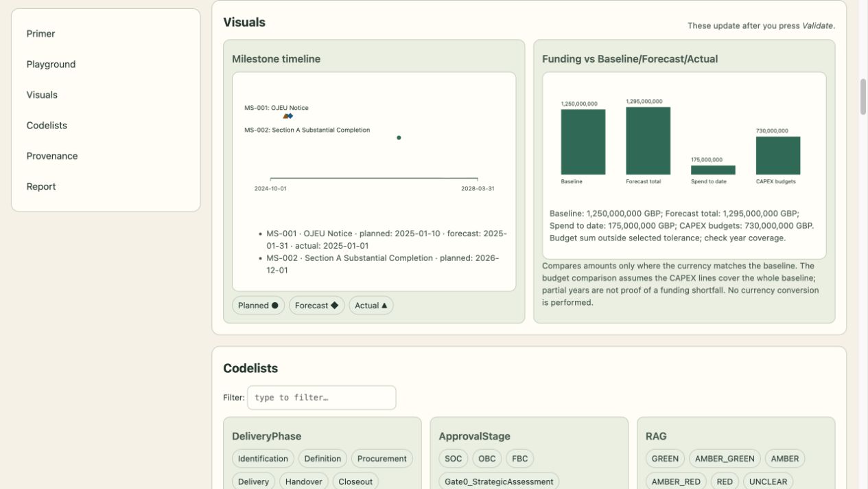Viewport: 868px width, 489px height.
Task: Focus the codelist filter input field
Action: [x=321, y=398]
